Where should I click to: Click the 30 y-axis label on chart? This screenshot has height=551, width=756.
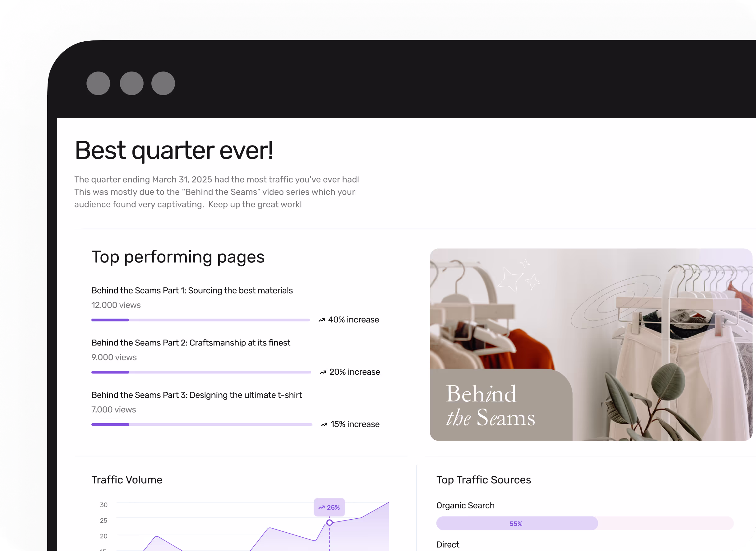pos(104,505)
